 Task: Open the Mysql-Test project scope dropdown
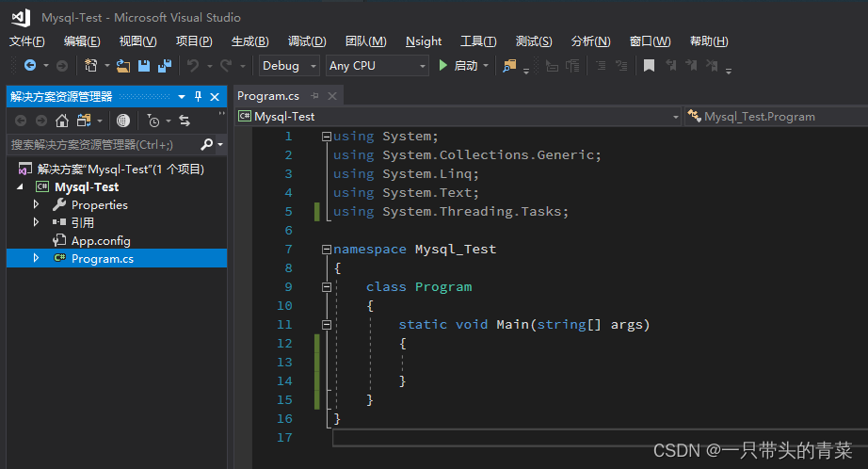(458, 116)
